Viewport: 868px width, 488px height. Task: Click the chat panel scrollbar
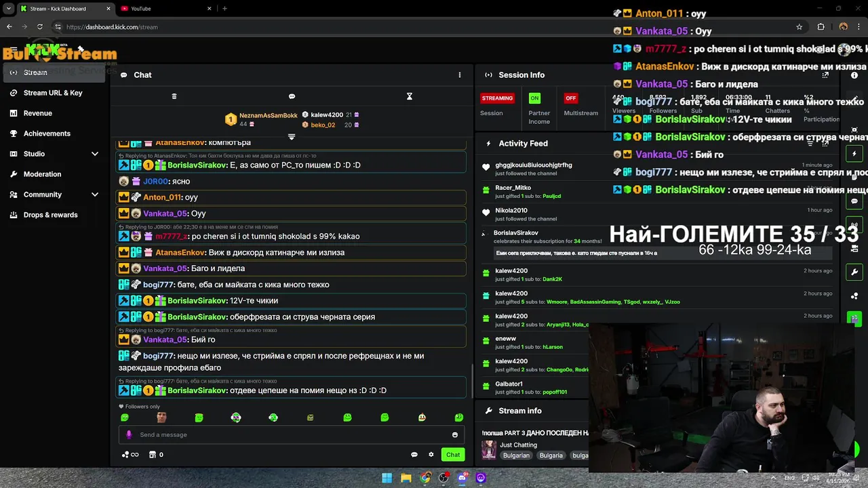point(472,381)
